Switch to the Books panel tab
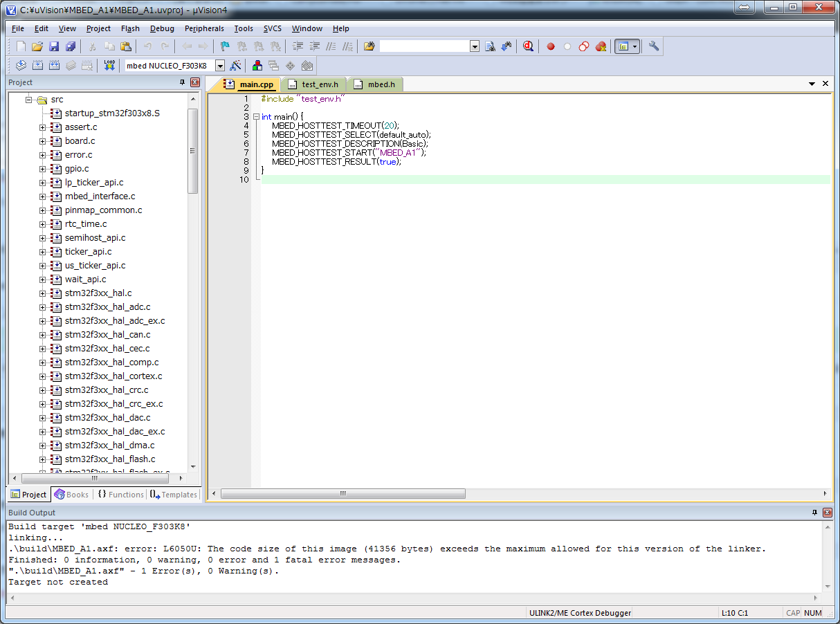This screenshot has height=624, width=840. 72,495
